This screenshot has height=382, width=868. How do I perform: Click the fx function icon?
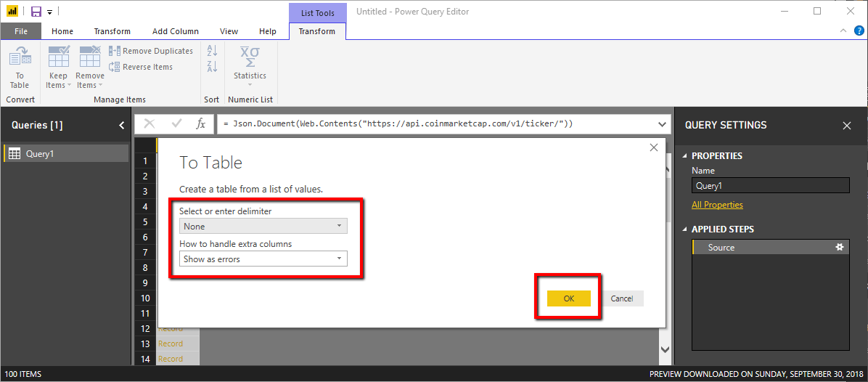pyautogui.click(x=201, y=124)
